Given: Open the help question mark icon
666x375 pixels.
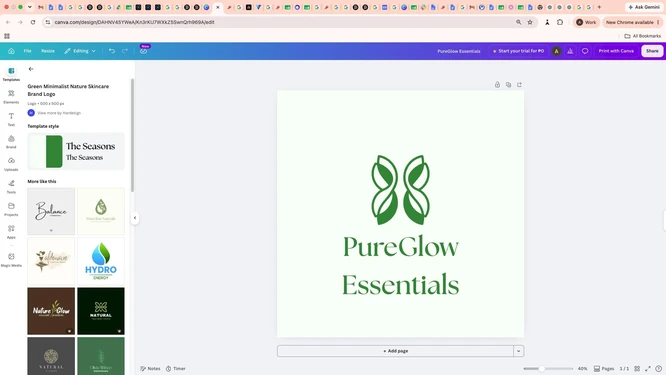Looking at the screenshot, I should (658, 369).
